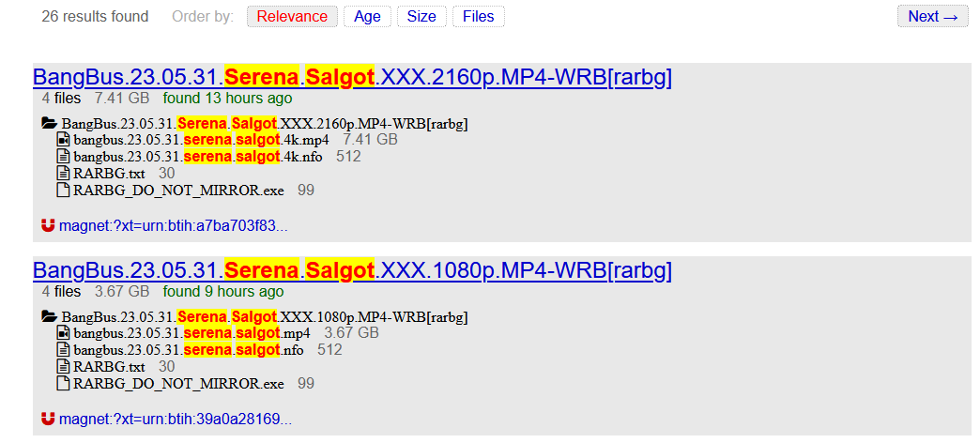Select the RARBG_DO_NOT_MIRROR.exe entry in the 1080p result
The image size is (980, 443).
click(x=178, y=384)
